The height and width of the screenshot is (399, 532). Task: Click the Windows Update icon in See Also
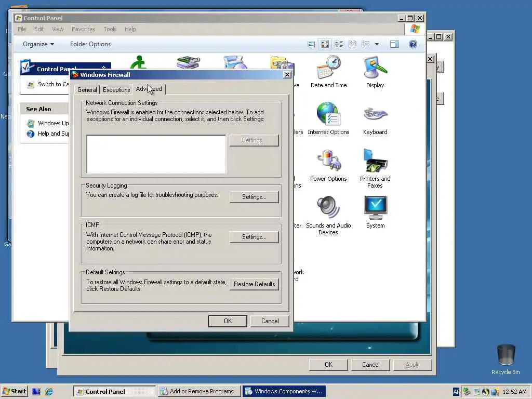click(31, 123)
